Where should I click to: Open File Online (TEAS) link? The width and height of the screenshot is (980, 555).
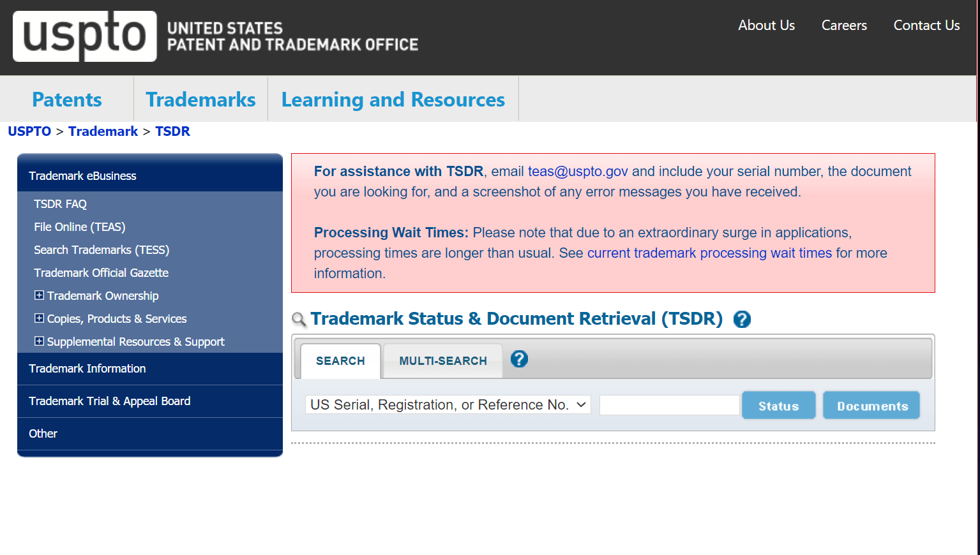pos(80,227)
